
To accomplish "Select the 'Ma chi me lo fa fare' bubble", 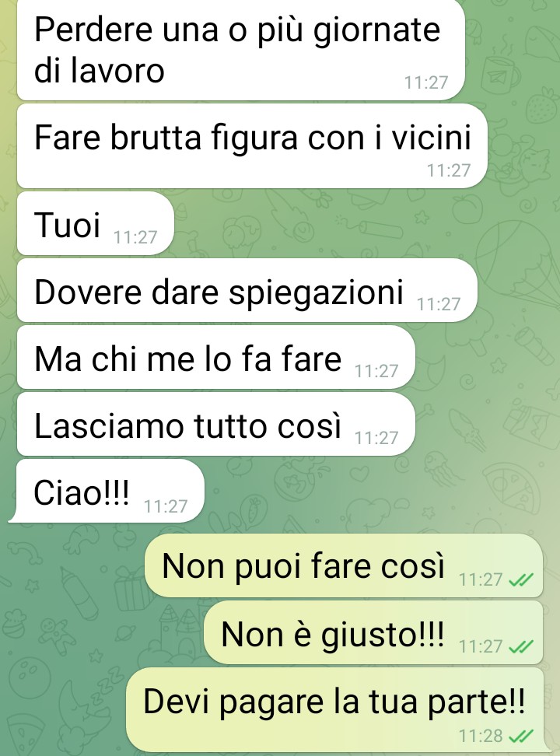I will pos(215,358).
